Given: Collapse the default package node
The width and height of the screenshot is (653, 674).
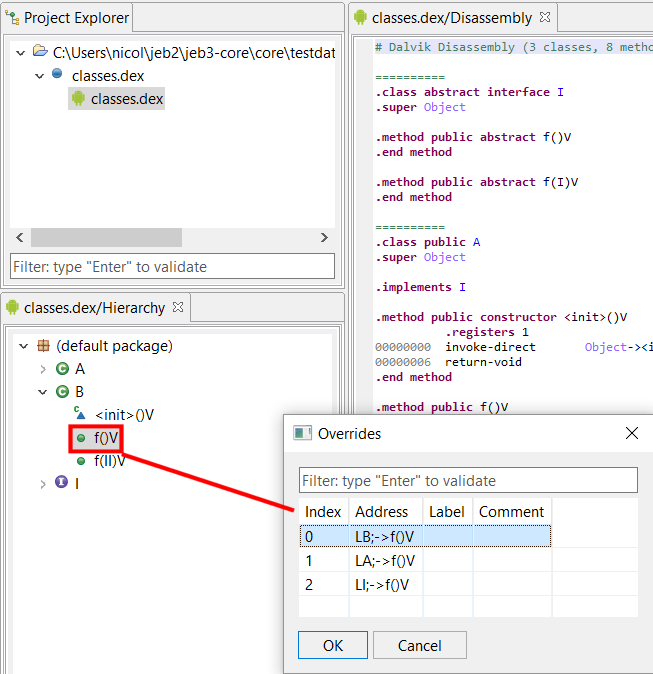Looking at the screenshot, I should [24, 346].
